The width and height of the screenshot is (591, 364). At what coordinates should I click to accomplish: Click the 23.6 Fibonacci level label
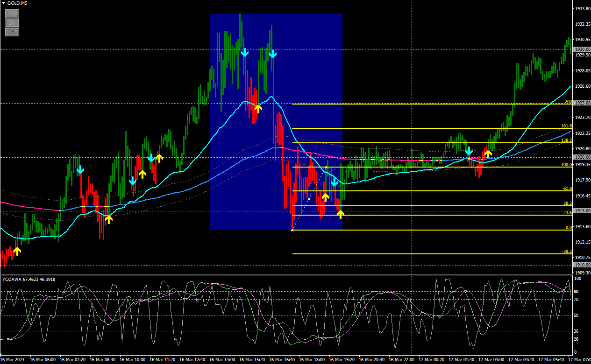click(568, 213)
